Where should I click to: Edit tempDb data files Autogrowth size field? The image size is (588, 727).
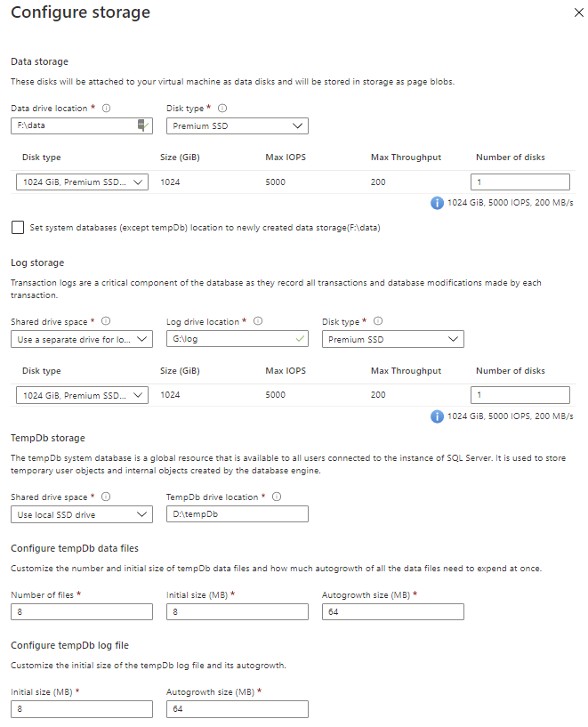click(393, 612)
